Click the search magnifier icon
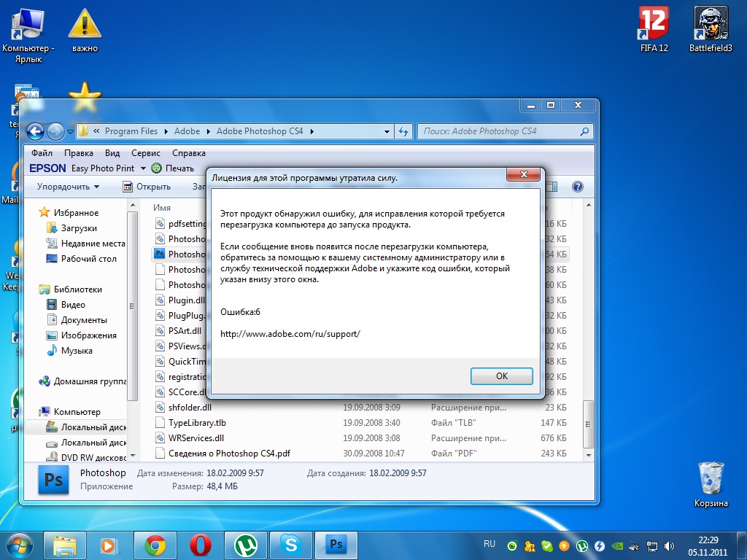The height and width of the screenshot is (560, 747). click(584, 131)
